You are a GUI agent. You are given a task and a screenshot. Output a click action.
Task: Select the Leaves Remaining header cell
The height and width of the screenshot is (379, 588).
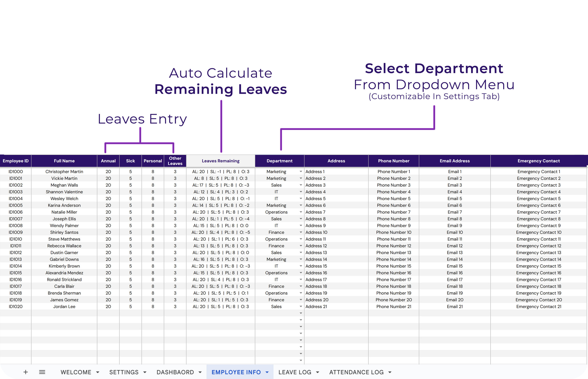(x=220, y=161)
